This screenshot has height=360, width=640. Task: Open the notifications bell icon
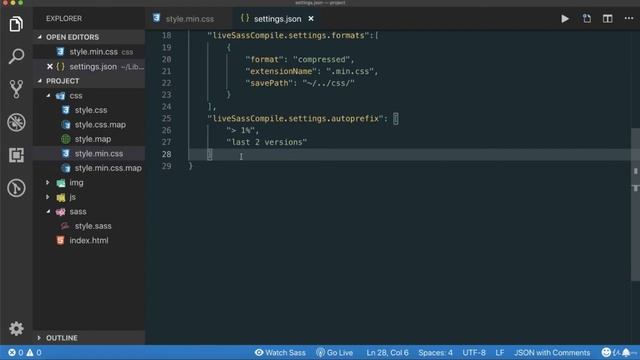point(626,352)
